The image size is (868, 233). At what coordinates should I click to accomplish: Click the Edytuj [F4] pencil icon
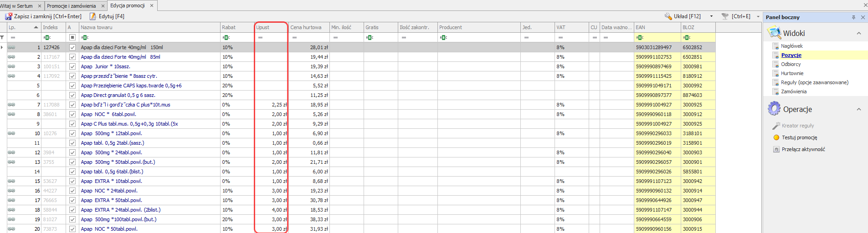(93, 16)
